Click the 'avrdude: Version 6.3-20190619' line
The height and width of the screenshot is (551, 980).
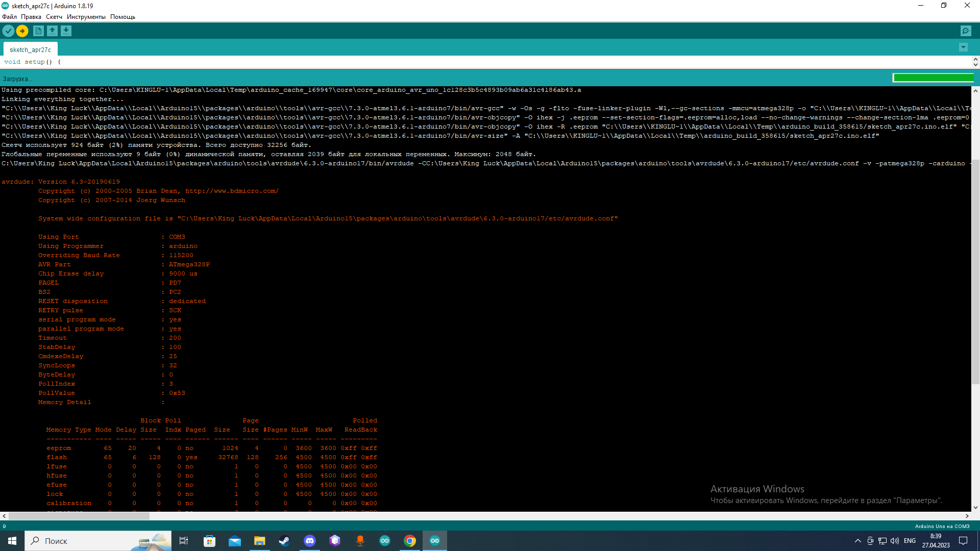pos(61,182)
